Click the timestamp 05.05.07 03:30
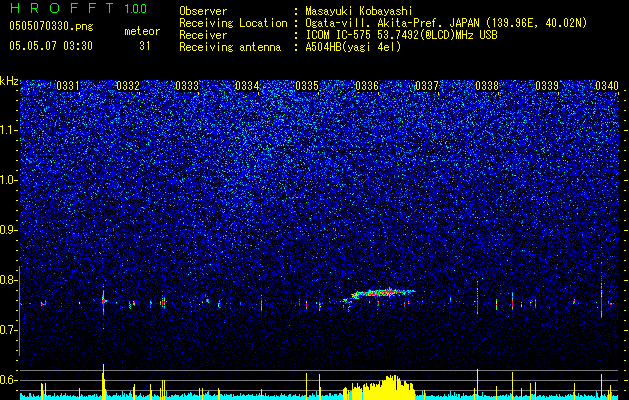 pyautogui.click(x=51, y=46)
